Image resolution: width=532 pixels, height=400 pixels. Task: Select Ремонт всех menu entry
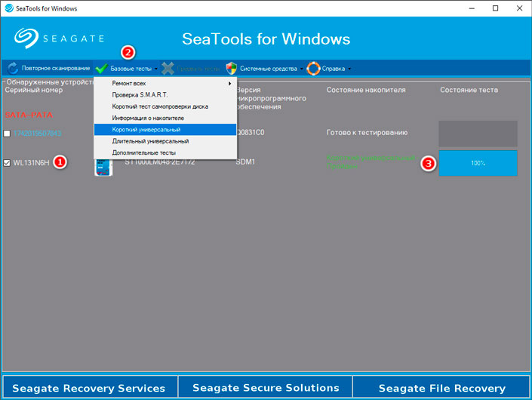click(x=165, y=84)
